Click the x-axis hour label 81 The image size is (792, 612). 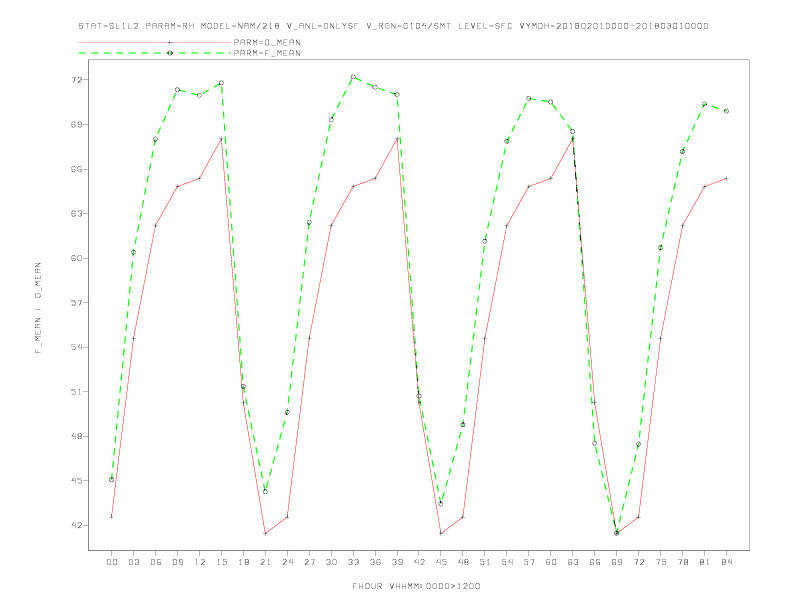[705, 562]
